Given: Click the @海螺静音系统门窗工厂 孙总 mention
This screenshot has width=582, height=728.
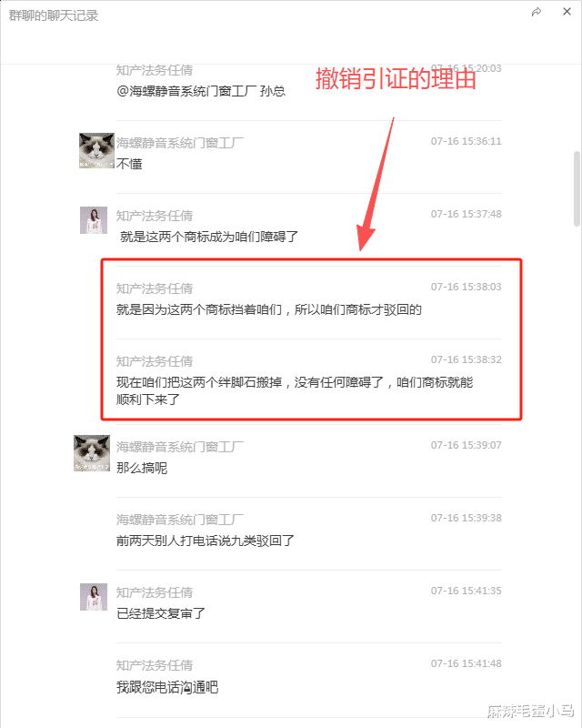Looking at the screenshot, I should 201,91.
